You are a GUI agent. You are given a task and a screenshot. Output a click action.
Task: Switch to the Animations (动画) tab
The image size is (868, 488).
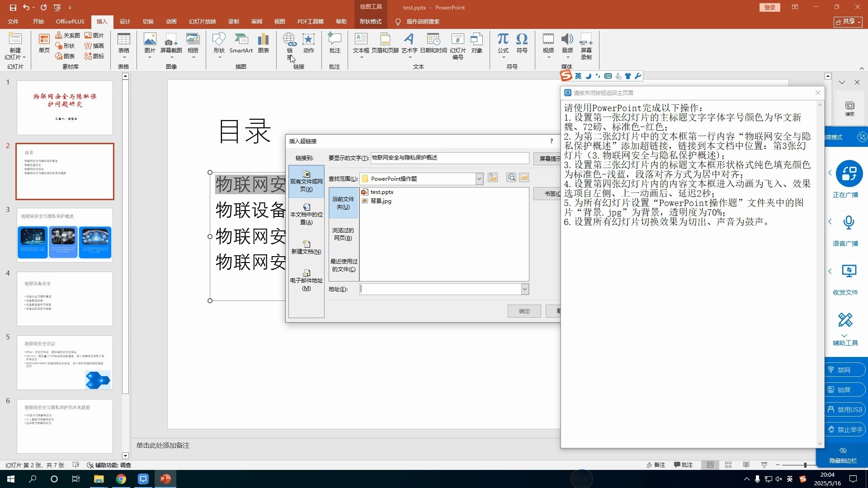point(171,21)
